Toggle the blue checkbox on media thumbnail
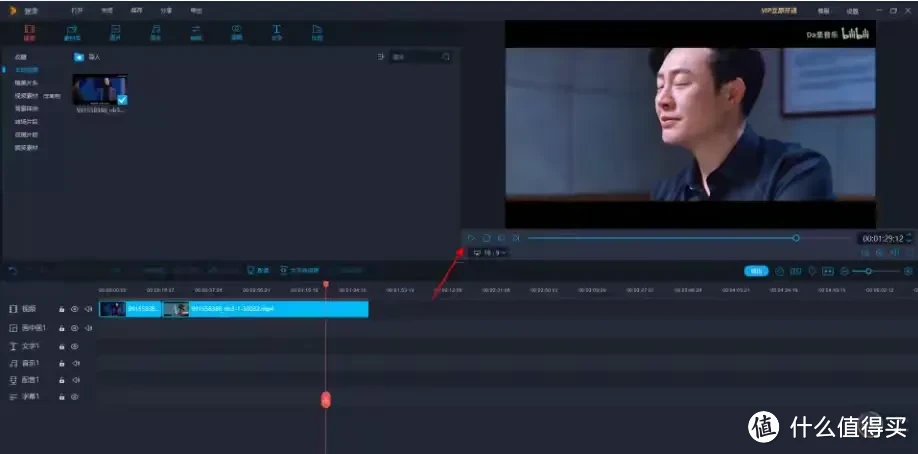This screenshot has height=454, width=918. pyautogui.click(x=122, y=100)
